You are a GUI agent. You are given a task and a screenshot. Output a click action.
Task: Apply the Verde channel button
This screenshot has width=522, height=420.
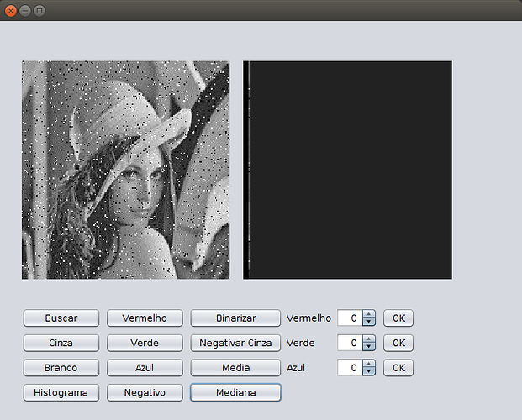145,343
